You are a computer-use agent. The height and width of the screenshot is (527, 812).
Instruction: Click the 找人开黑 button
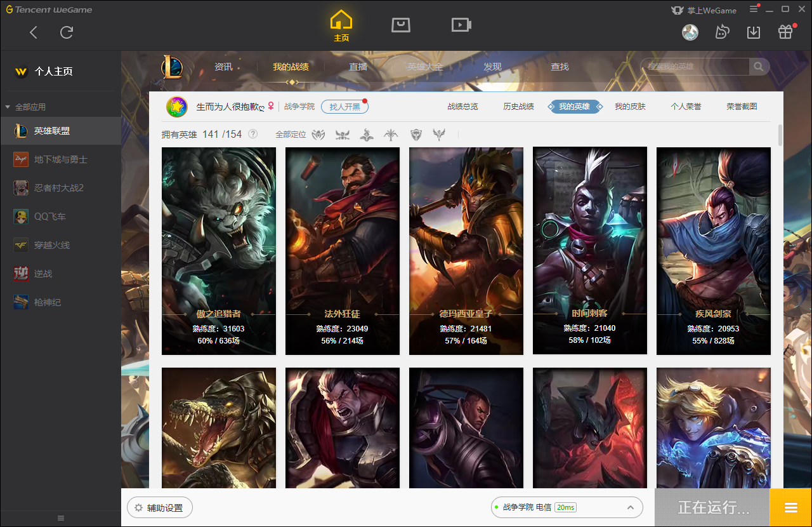coord(344,107)
